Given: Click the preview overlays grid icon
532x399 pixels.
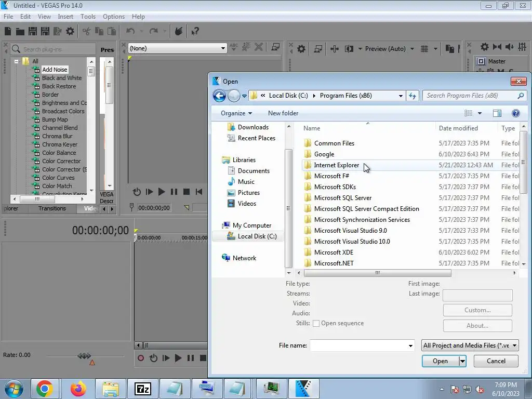Looking at the screenshot, I should [x=424, y=49].
